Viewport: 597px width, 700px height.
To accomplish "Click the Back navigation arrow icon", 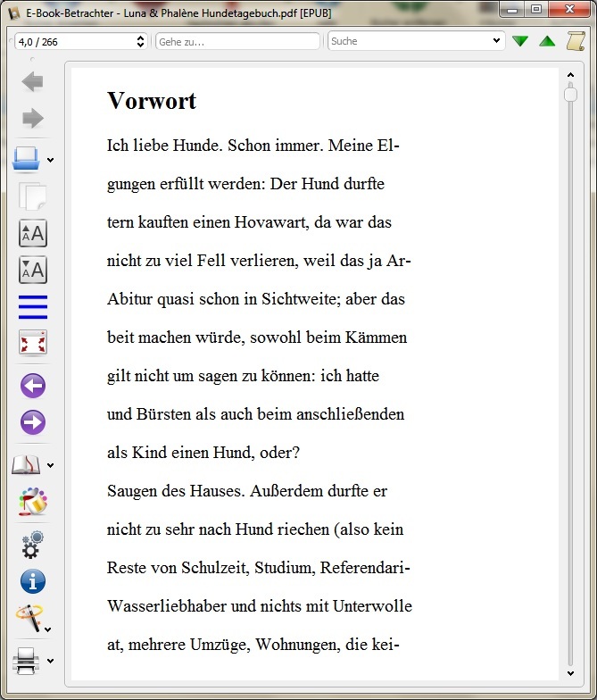I will click(33, 82).
